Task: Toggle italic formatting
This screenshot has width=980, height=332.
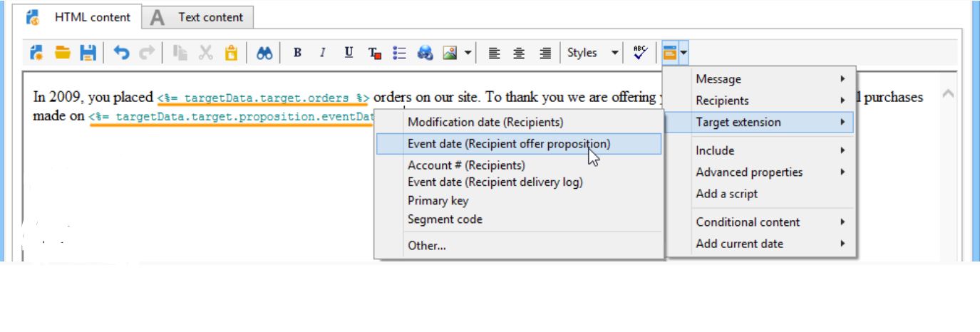Action: click(x=322, y=52)
